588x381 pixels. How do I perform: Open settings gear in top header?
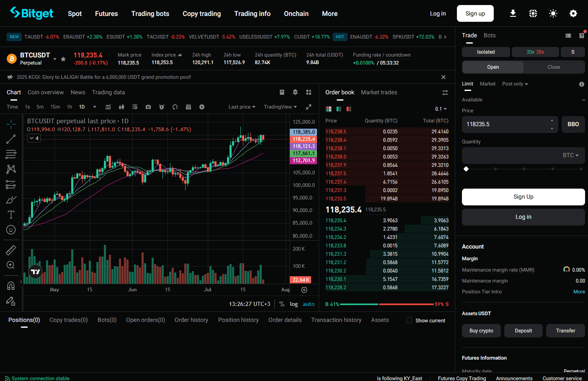[x=573, y=13]
